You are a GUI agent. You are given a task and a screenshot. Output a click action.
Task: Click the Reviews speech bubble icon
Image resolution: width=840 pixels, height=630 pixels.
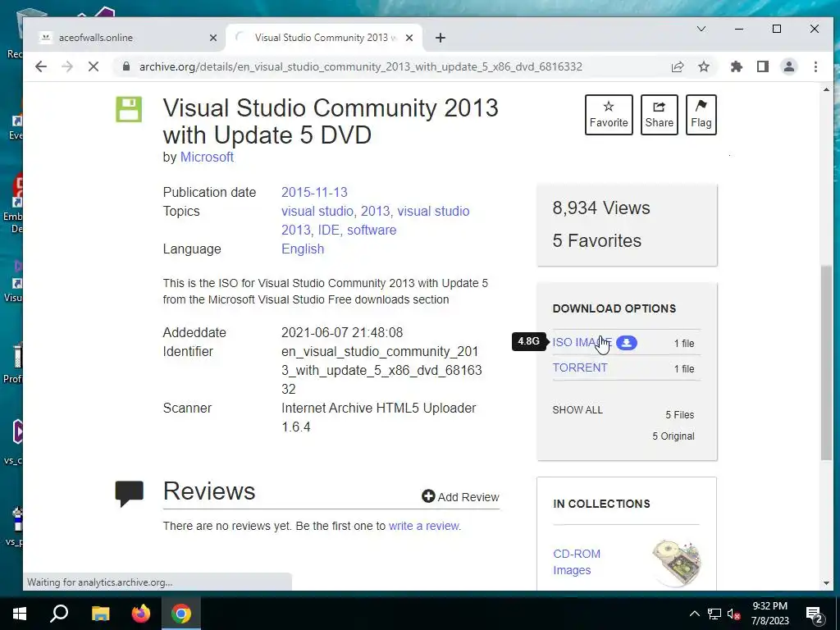(129, 493)
